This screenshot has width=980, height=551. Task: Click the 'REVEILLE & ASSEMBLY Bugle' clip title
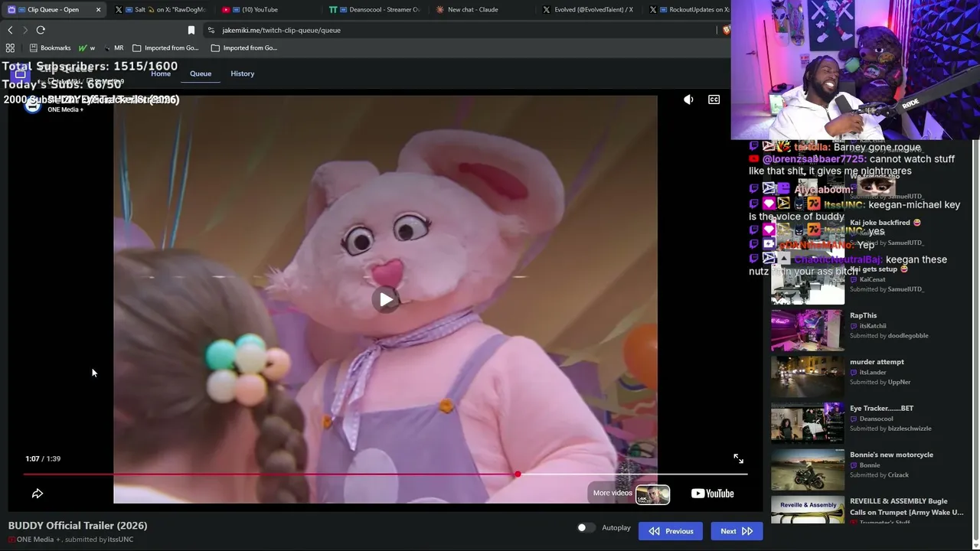906,507
